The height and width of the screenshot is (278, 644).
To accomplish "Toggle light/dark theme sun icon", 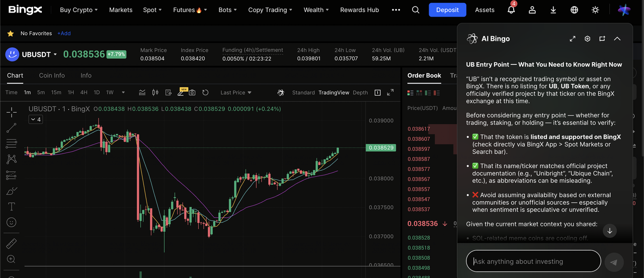I will [596, 10].
